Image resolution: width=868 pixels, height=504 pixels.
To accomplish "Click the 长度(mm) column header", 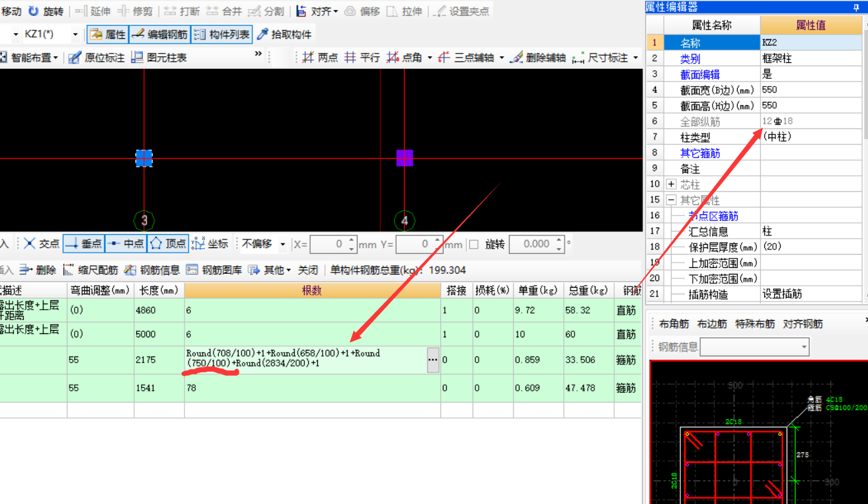I will [159, 290].
